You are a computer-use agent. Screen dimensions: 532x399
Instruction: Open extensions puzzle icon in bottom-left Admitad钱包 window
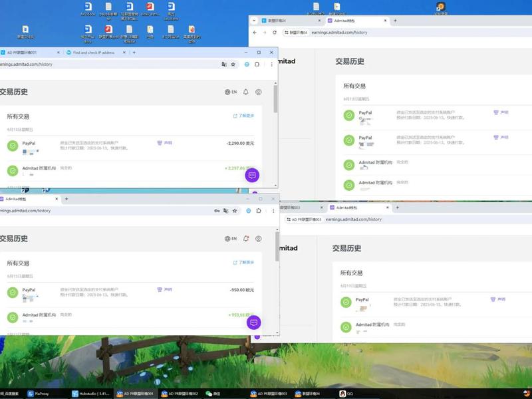[x=259, y=211]
